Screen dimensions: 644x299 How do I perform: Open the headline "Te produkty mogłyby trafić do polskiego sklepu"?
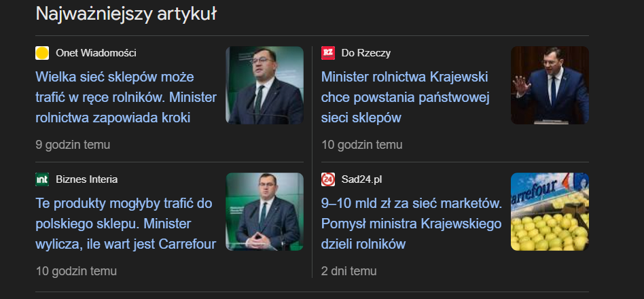126,223
